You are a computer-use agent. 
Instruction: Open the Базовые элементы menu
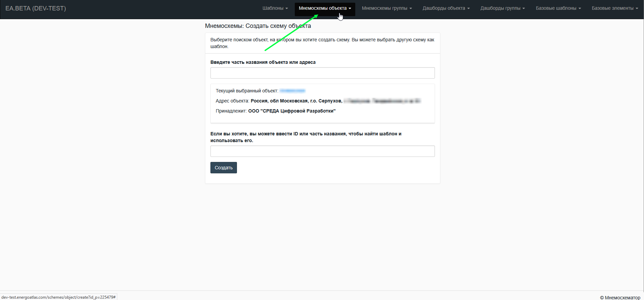point(615,8)
